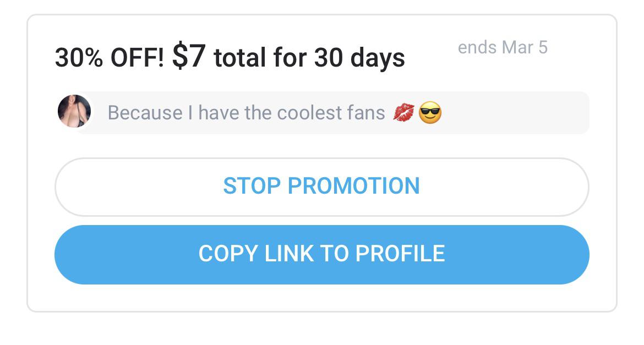Image resolution: width=644 pixels, height=345 pixels.
Task: Select the "total for" text in the heading
Action: (261, 58)
